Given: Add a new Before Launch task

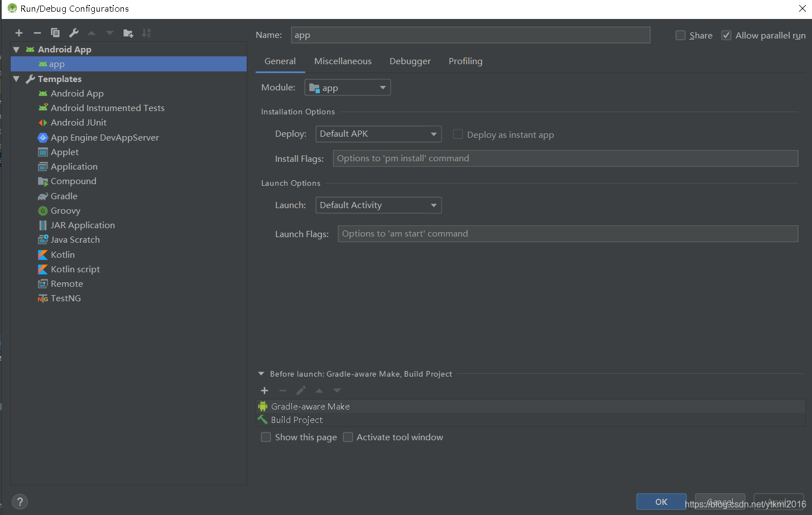Looking at the screenshot, I should tap(264, 391).
